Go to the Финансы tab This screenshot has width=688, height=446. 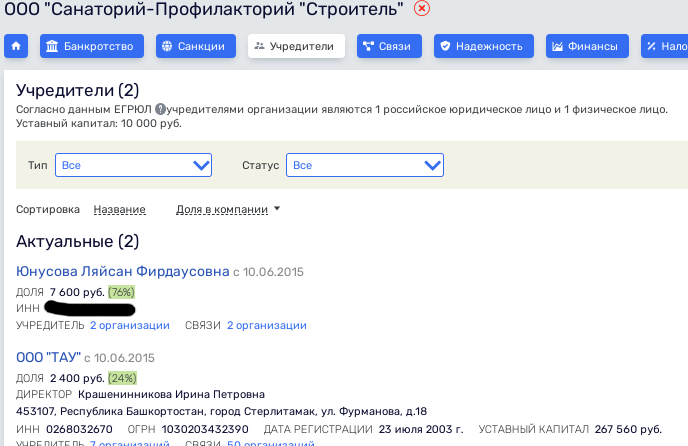coord(587,46)
